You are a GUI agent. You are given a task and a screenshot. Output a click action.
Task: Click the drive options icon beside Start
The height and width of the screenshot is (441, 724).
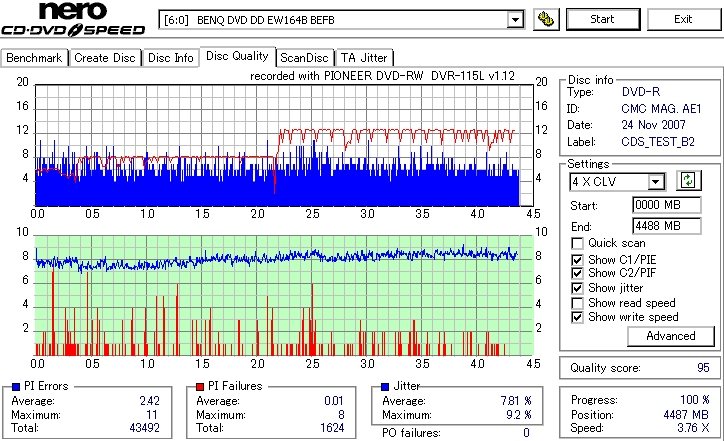click(x=546, y=19)
